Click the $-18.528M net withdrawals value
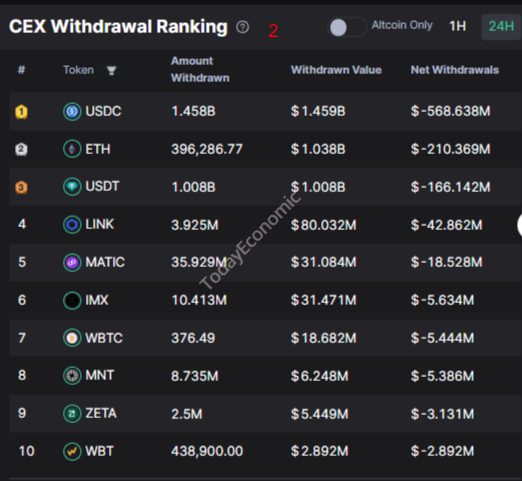 tap(447, 262)
